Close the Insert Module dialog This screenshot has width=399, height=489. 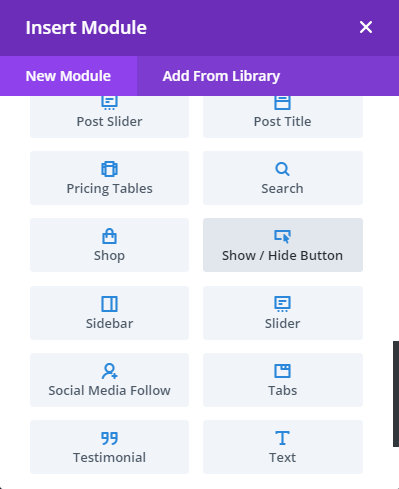coord(366,27)
